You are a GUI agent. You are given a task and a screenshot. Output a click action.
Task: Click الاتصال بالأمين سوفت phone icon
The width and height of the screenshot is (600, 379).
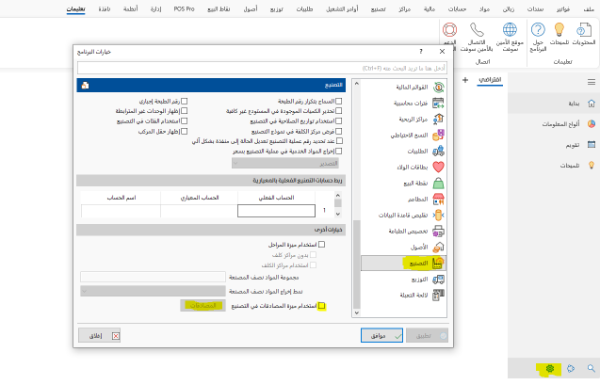477,37
